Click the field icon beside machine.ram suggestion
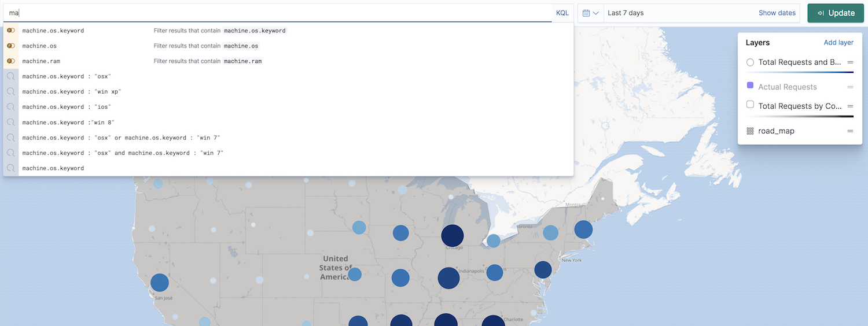 click(x=11, y=61)
